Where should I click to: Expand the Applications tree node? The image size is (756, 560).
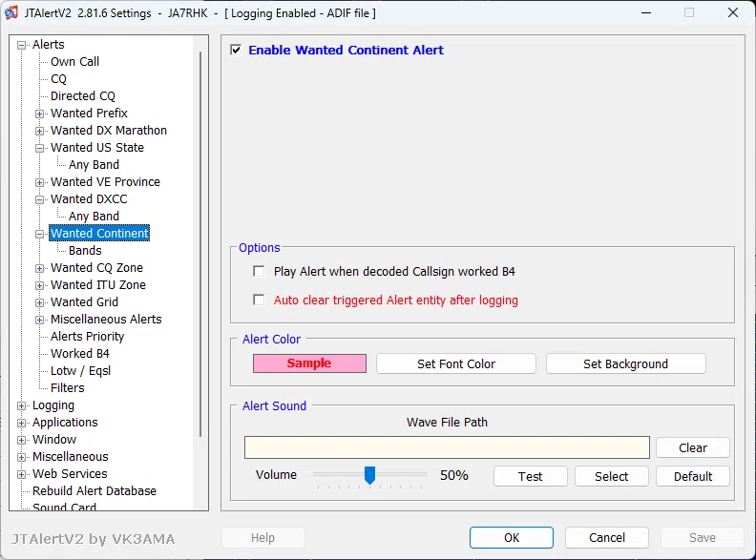(21, 424)
